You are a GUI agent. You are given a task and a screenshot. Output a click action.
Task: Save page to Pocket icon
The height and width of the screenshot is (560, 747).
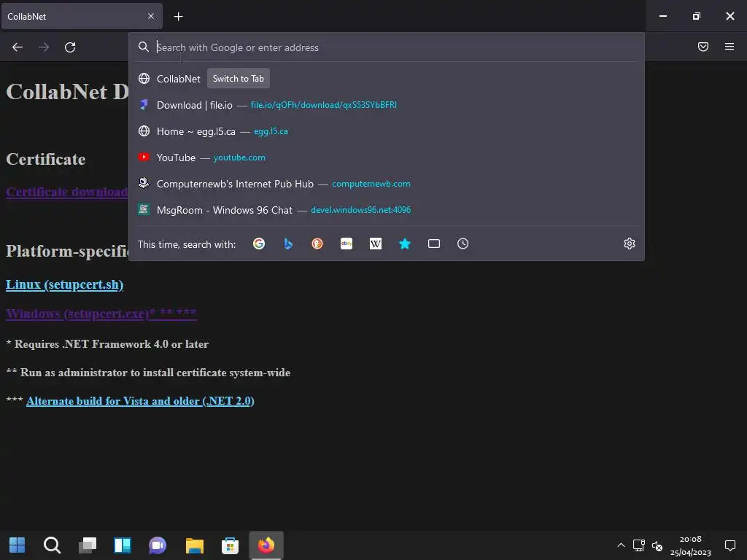pos(703,47)
